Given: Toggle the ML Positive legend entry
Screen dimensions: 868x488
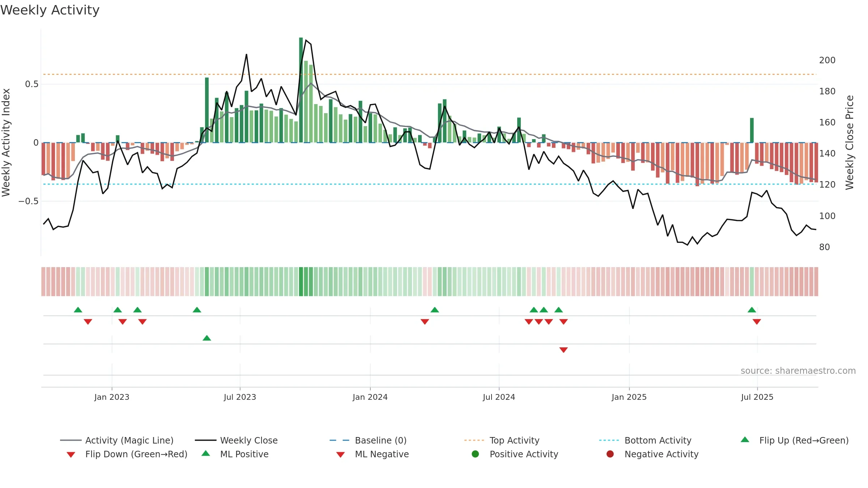Looking at the screenshot, I should [x=235, y=454].
